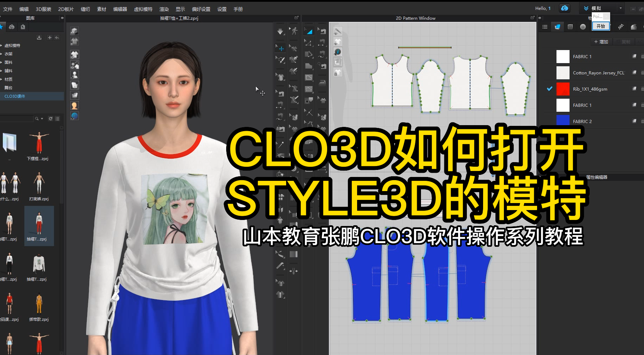Viewport: 644px width, 355px height.
Task: Switch to the Fabric tab icon in the object browser
Action: coord(558,27)
